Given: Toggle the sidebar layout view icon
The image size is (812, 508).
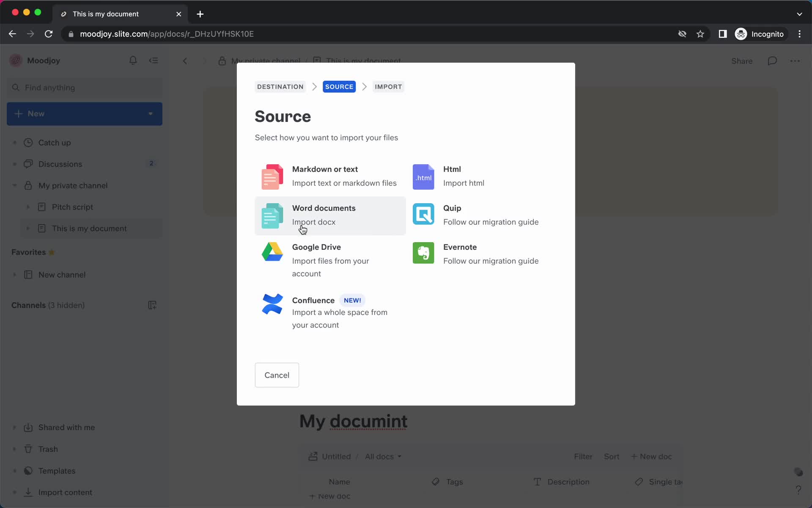Looking at the screenshot, I should click(x=154, y=60).
